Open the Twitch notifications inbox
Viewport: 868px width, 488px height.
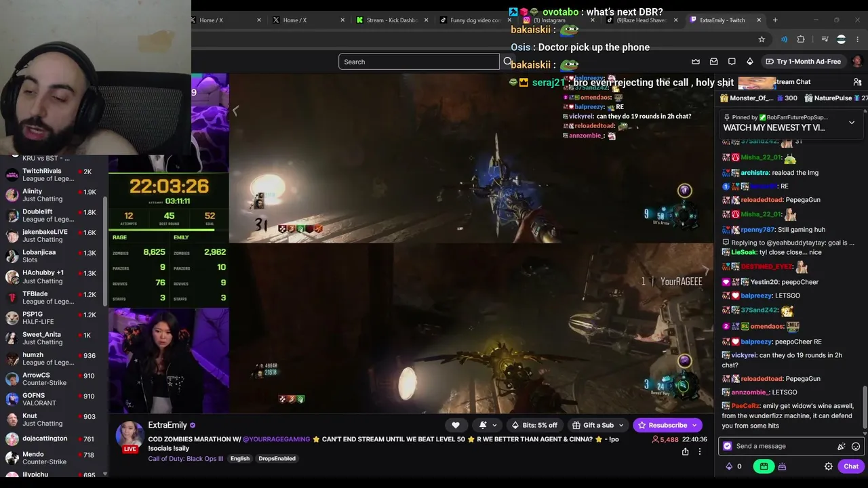(713, 62)
